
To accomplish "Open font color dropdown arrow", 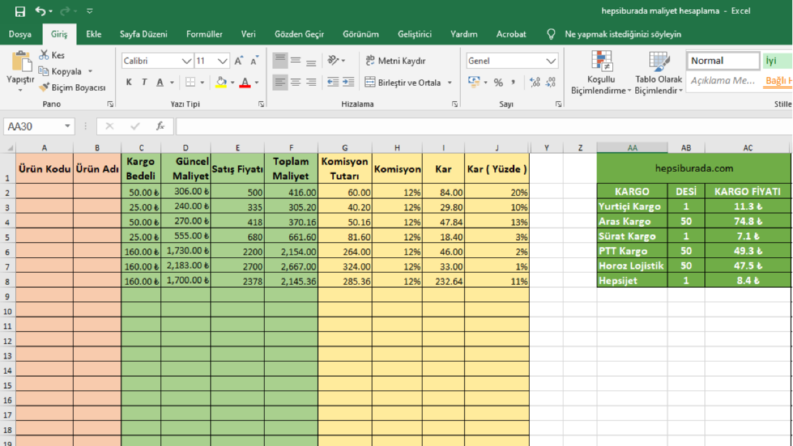I will [257, 82].
